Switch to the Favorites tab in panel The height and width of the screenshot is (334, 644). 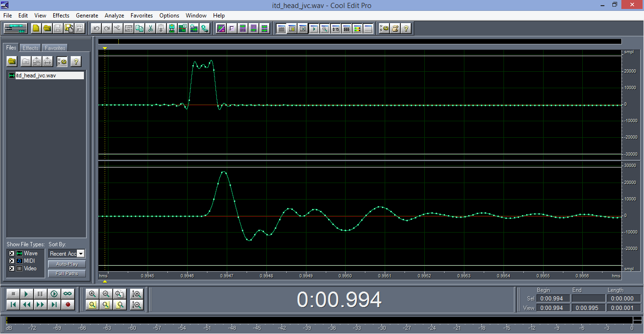tap(55, 48)
